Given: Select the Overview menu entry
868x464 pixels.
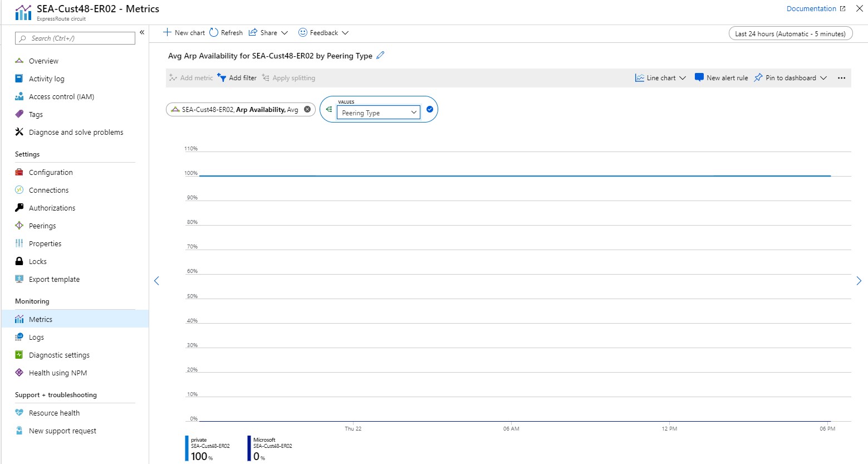Looking at the screenshot, I should (43, 61).
